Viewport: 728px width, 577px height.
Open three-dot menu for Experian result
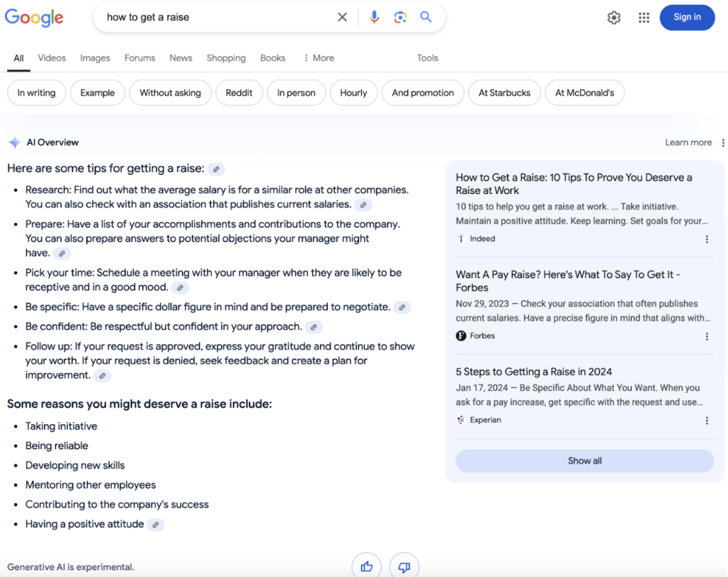707,421
